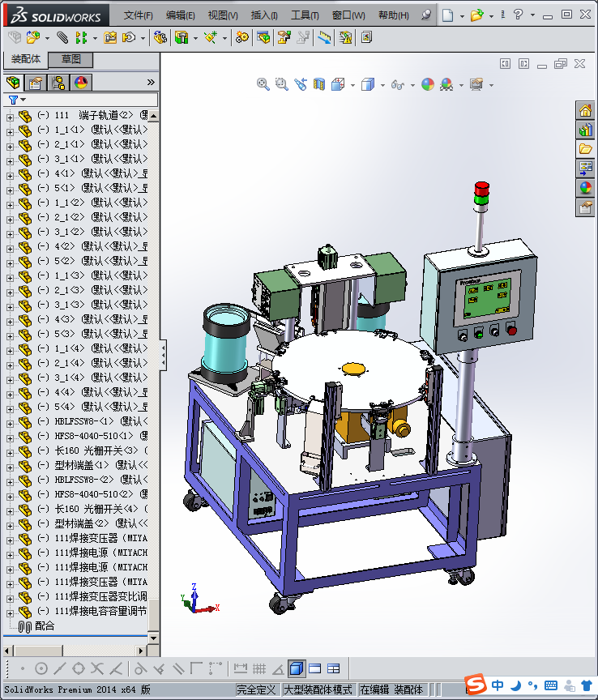This screenshot has height=700, width=598.
Task: Expand the HBLFSSW8-<1> component node
Action: click(10, 423)
